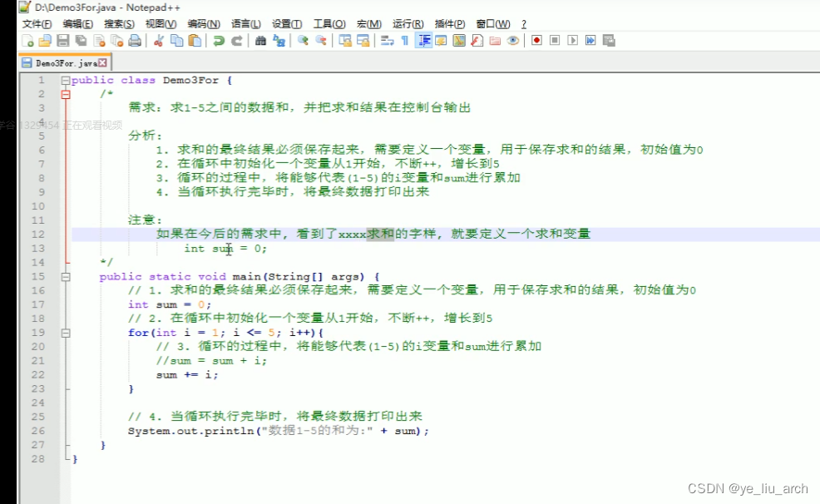Screen dimensions: 820x504
Task: Collapse the class fold marker on line 1
Action: click(x=66, y=81)
